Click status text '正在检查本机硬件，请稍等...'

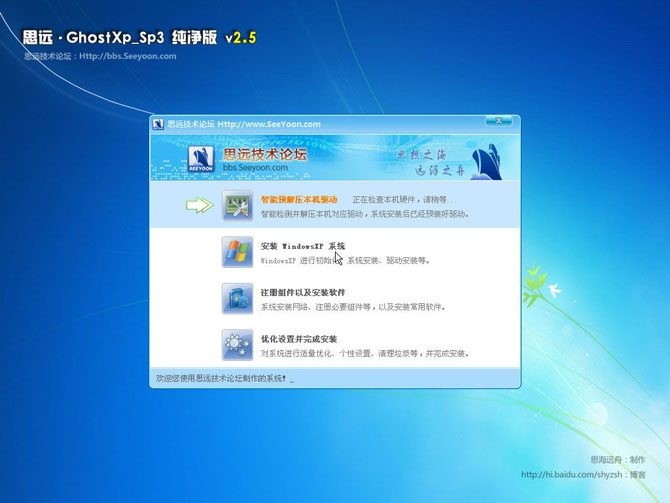coord(404,200)
